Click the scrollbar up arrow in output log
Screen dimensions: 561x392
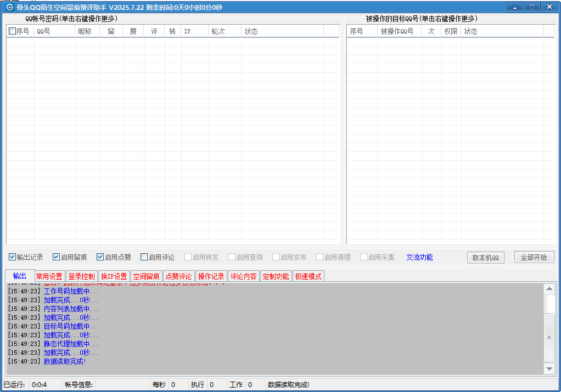[549, 288]
